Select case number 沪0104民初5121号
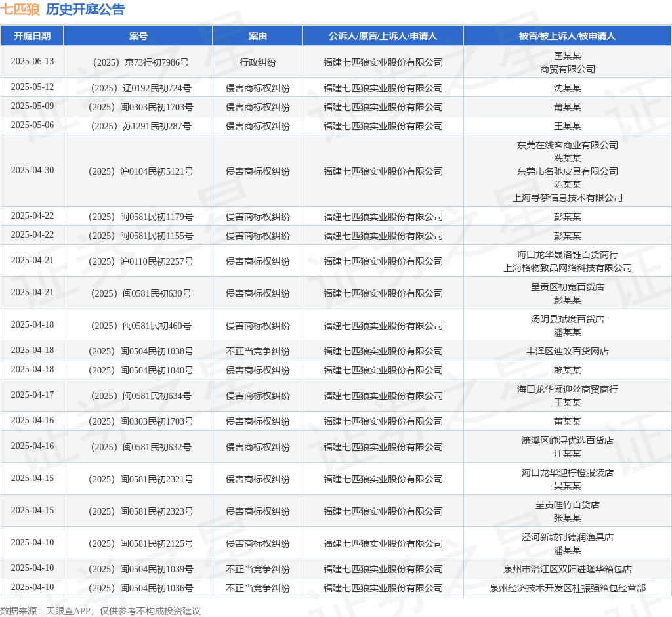Viewport: 672px width, 617px height. (140, 171)
